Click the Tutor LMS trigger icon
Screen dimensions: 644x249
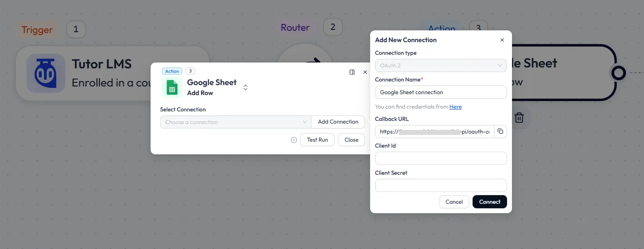(46, 73)
